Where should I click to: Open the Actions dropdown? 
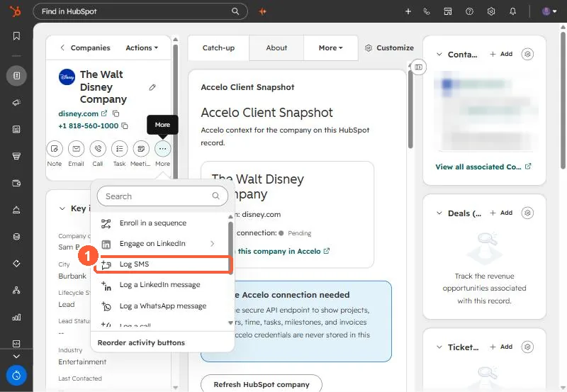142,47
